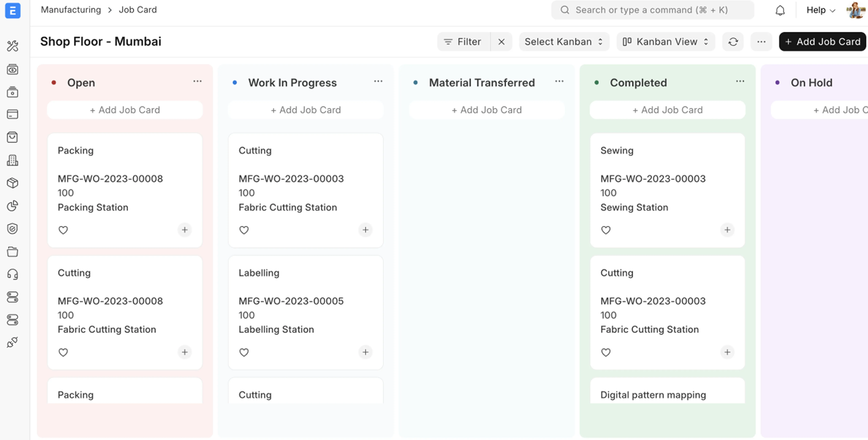Open the Support headset icon in sidebar

(13, 274)
